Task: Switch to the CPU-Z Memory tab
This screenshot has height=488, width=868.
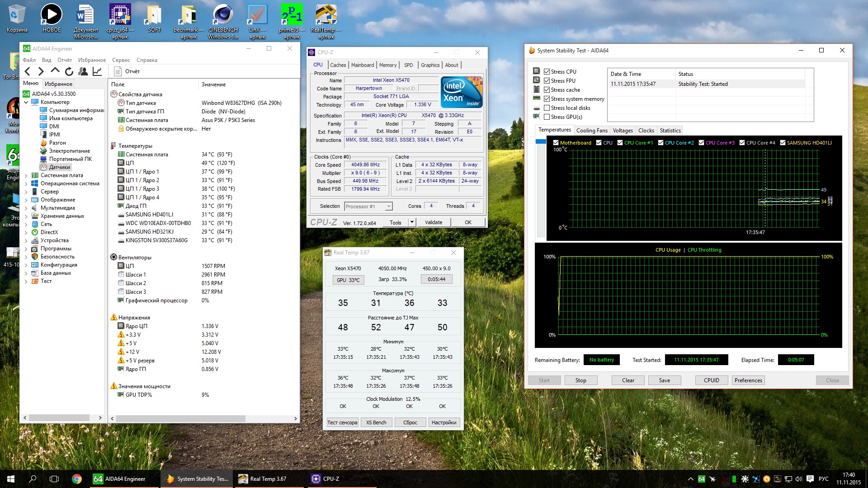Action: pos(387,65)
